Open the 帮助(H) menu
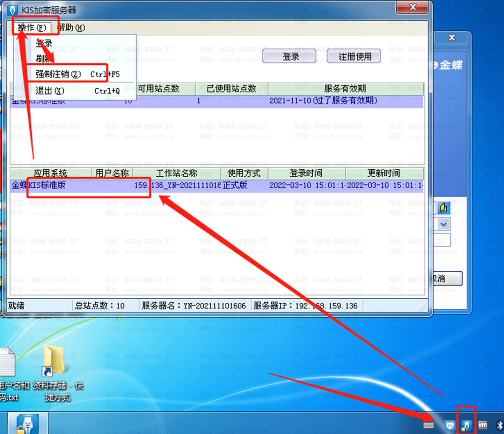The height and width of the screenshot is (434, 504). [71, 28]
